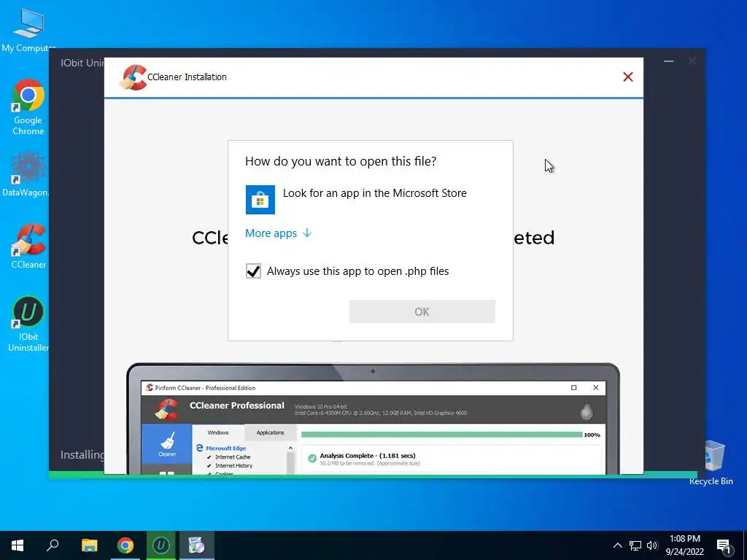Open taskbar search magnifier
Viewport: 747px width, 560px height.
(x=53, y=545)
